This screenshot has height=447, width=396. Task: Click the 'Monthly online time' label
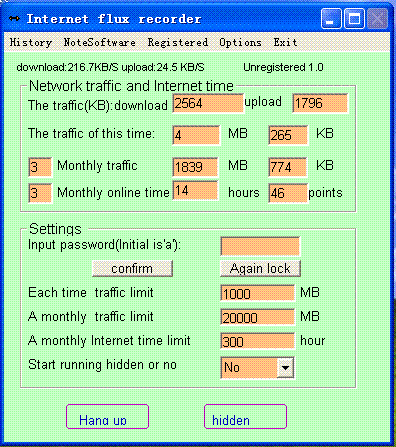[113, 193]
